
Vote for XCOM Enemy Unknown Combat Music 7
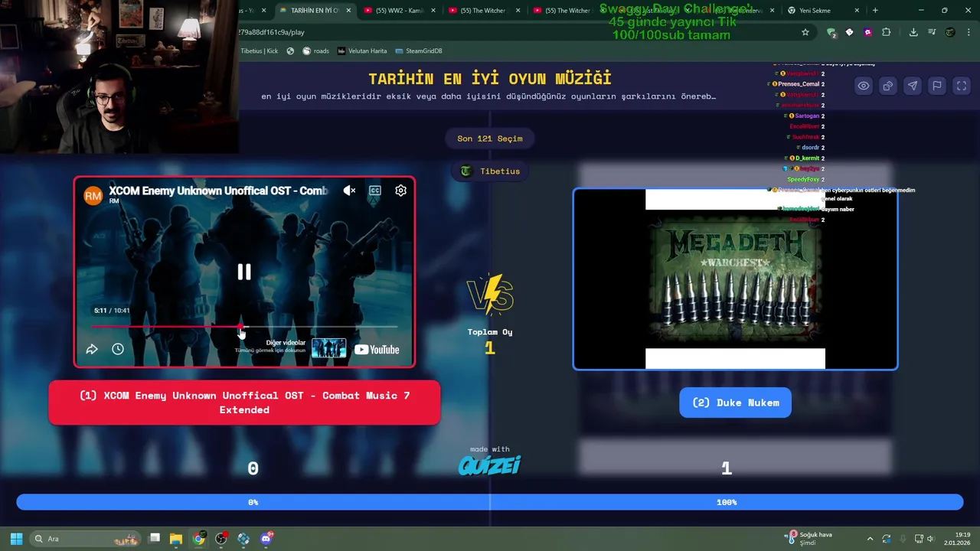244,403
